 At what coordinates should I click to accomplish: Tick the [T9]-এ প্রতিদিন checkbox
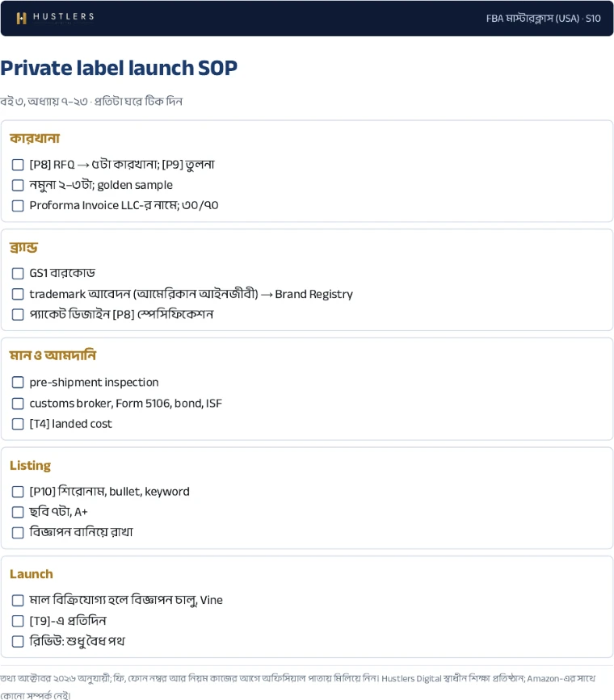[18, 621]
